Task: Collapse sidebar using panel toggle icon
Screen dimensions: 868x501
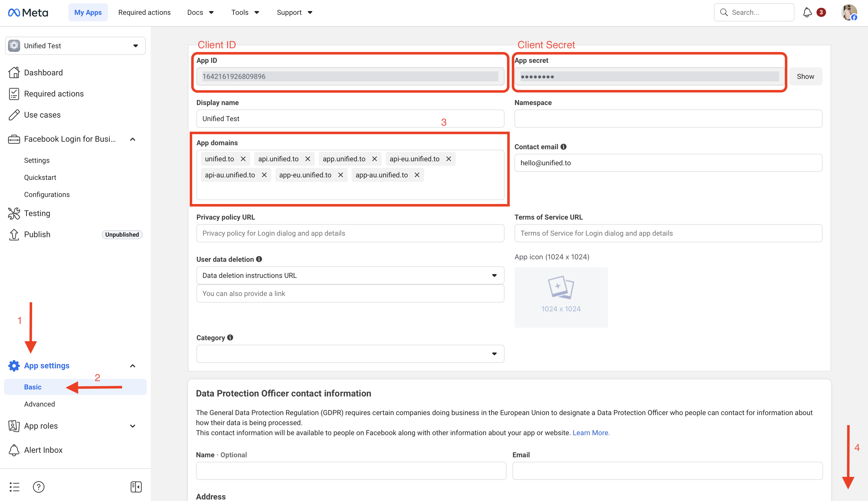Action: [136, 486]
